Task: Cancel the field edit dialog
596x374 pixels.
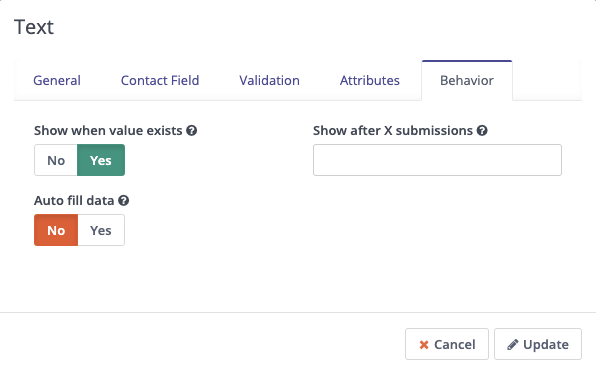Action: pyautogui.click(x=447, y=344)
